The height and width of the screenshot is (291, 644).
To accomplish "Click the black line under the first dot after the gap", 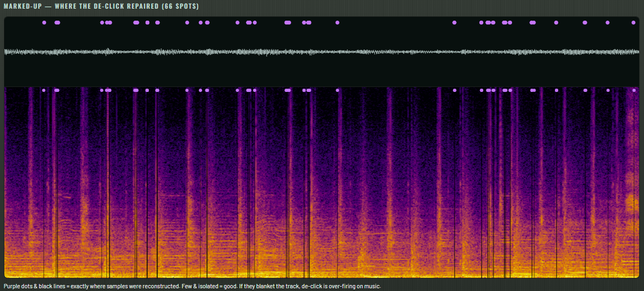I will click(x=454, y=185).
